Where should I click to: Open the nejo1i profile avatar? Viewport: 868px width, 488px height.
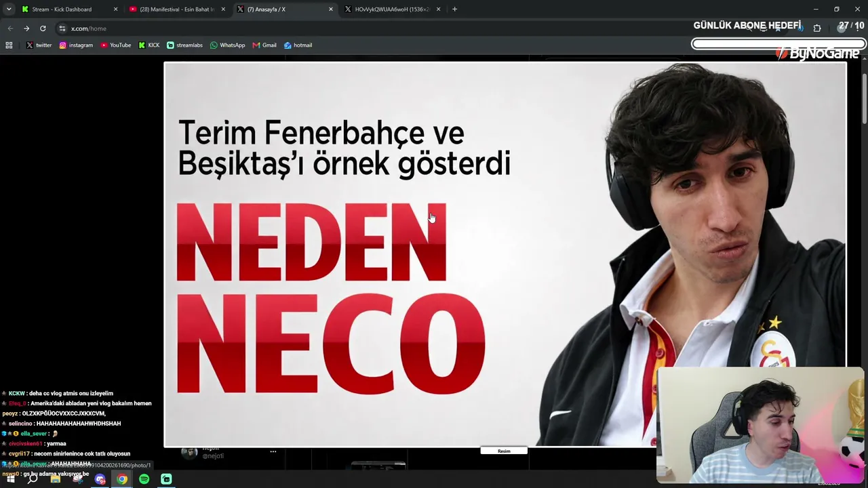click(189, 452)
